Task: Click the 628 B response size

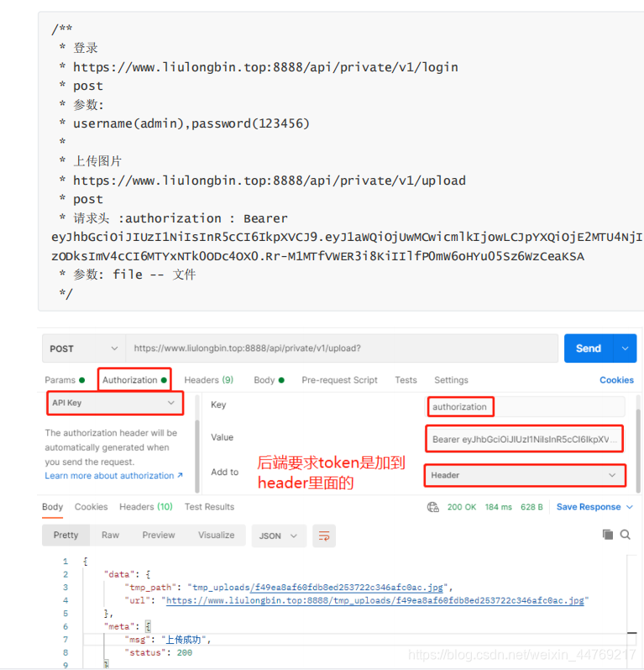Action: pyautogui.click(x=531, y=507)
